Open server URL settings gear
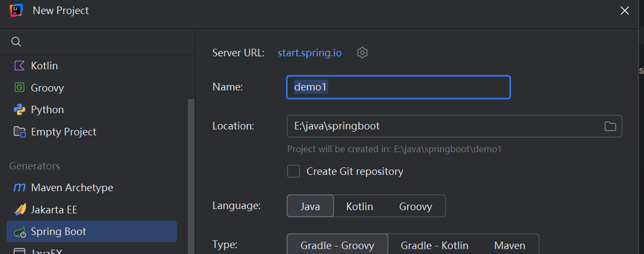 tap(362, 53)
